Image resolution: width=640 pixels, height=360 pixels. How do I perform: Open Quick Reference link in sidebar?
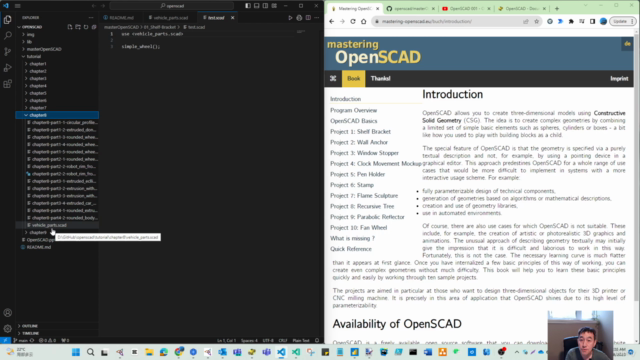(351, 249)
